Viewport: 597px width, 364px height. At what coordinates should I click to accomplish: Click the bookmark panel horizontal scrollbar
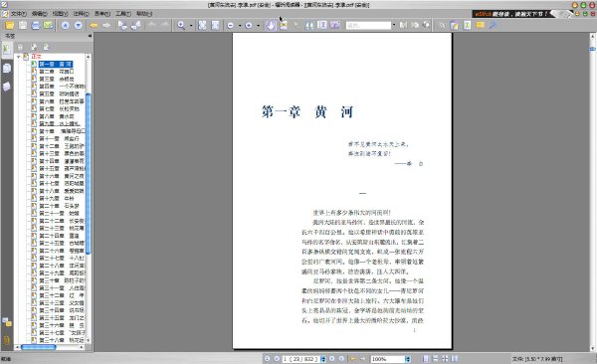click(39, 347)
